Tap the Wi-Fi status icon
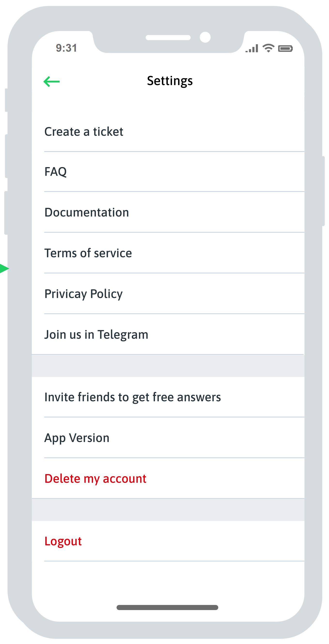 point(268,48)
